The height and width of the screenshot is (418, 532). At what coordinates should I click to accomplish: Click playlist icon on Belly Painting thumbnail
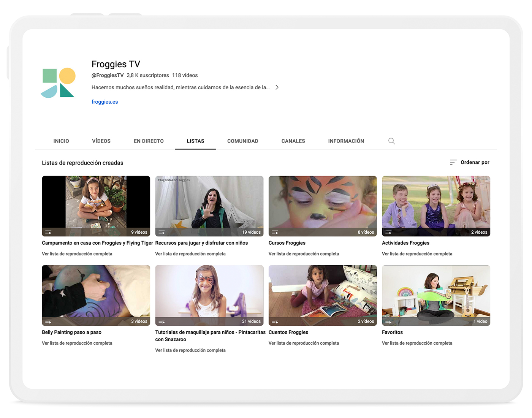(x=48, y=321)
